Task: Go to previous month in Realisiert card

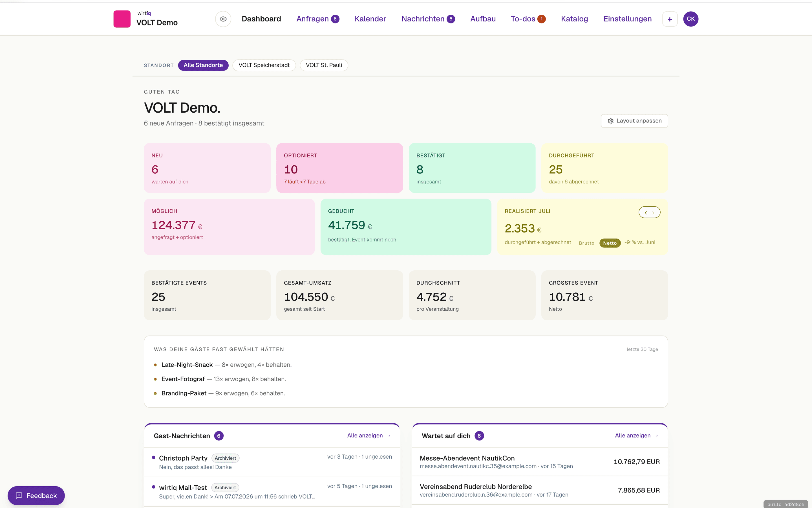Action: point(646,212)
